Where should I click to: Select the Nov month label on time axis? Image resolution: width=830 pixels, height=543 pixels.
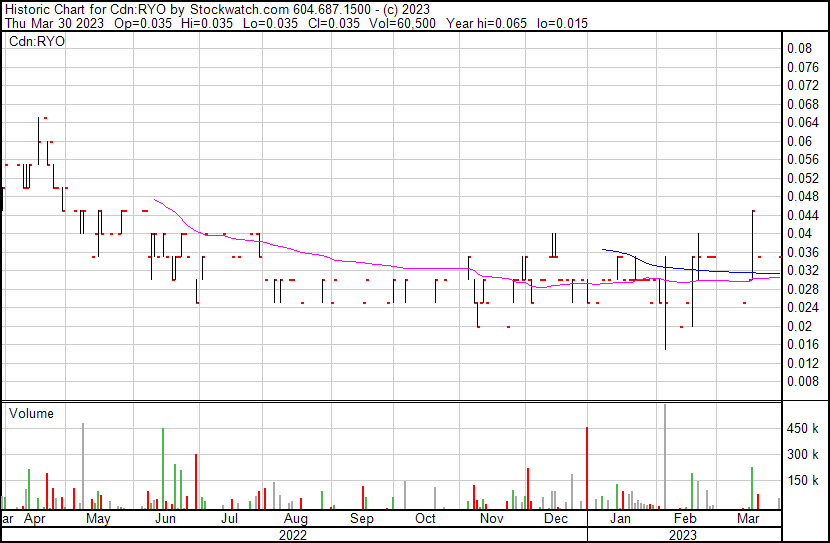tap(491, 519)
